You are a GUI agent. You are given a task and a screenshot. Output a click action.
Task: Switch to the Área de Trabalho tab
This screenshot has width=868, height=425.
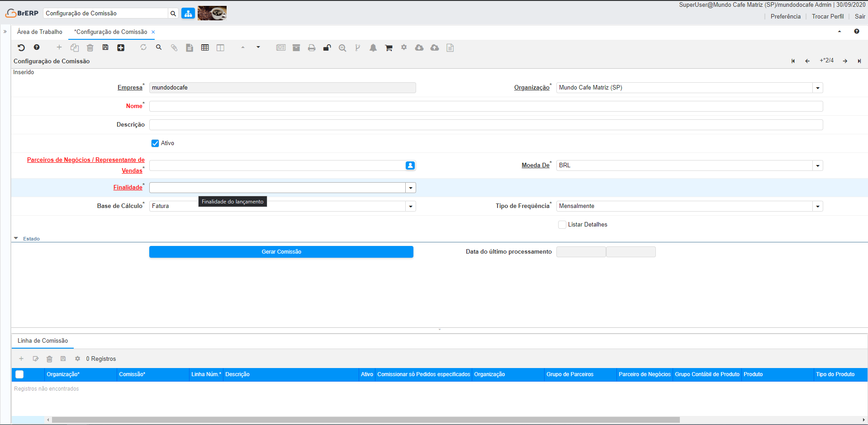40,32
